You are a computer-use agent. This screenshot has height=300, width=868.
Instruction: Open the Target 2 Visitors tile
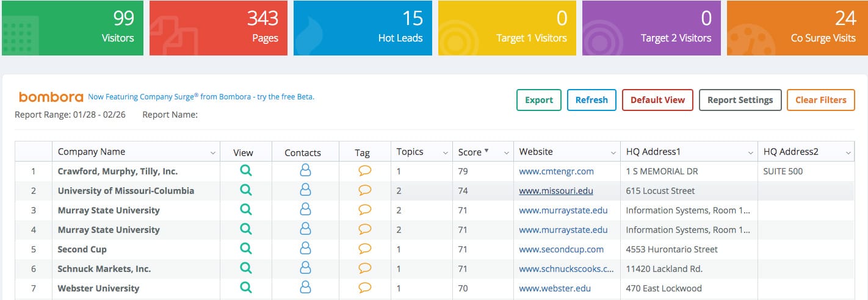651,28
